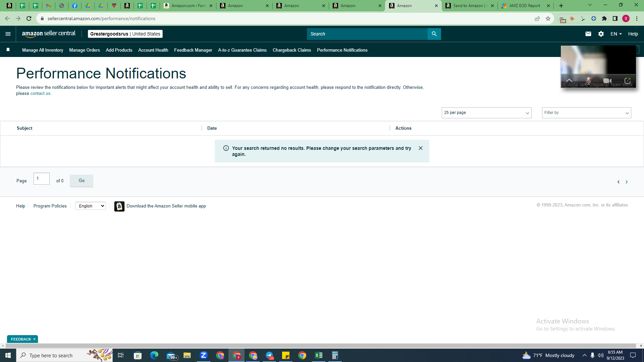
Task: Click the contact us link
Action: tap(40, 94)
